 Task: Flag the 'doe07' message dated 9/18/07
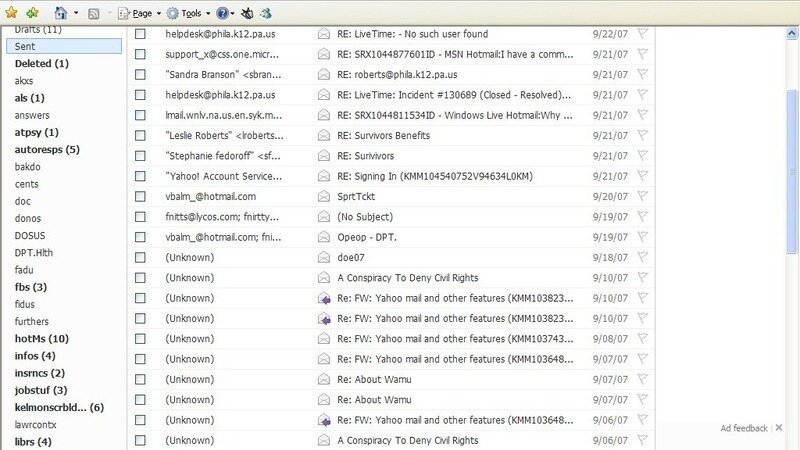coord(642,257)
